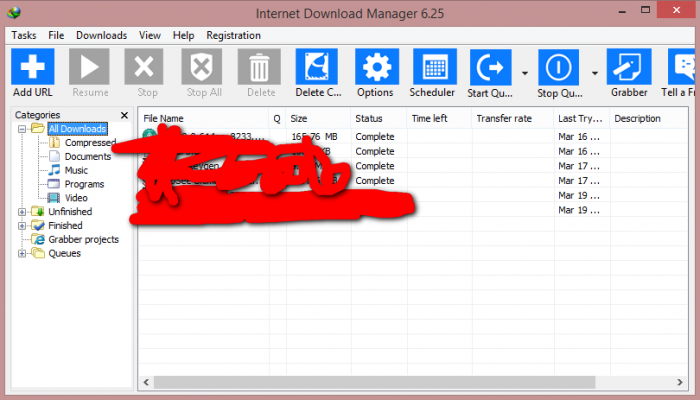Sort by the Transfer rate column
This screenshot has width=700, height=400.
tap(513, 119)
